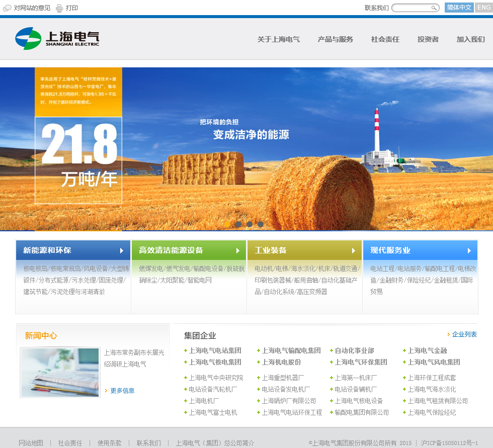Open the 关于上海电气 menu

pyautogui.click(x=278, y=39)
